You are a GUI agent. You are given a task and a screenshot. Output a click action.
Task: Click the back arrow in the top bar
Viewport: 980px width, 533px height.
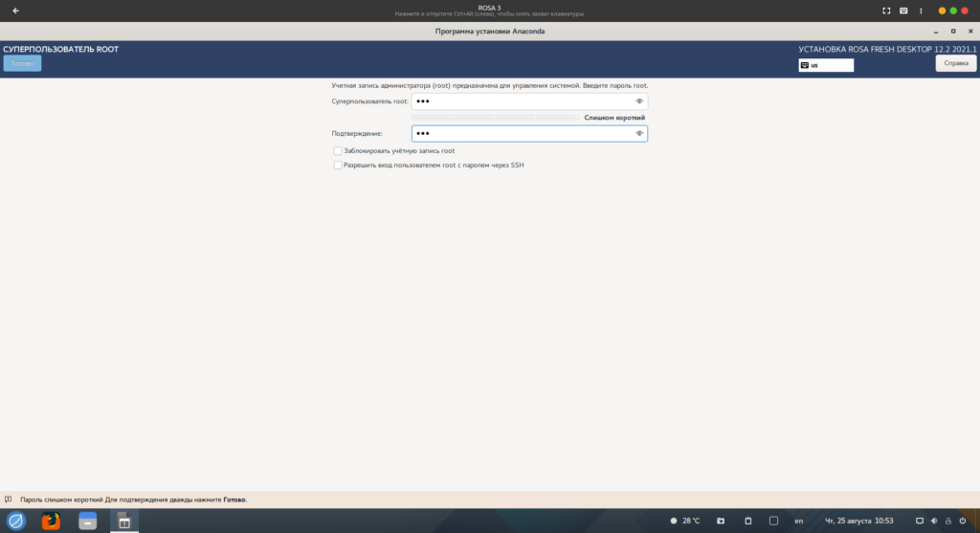tap(16, 11)
